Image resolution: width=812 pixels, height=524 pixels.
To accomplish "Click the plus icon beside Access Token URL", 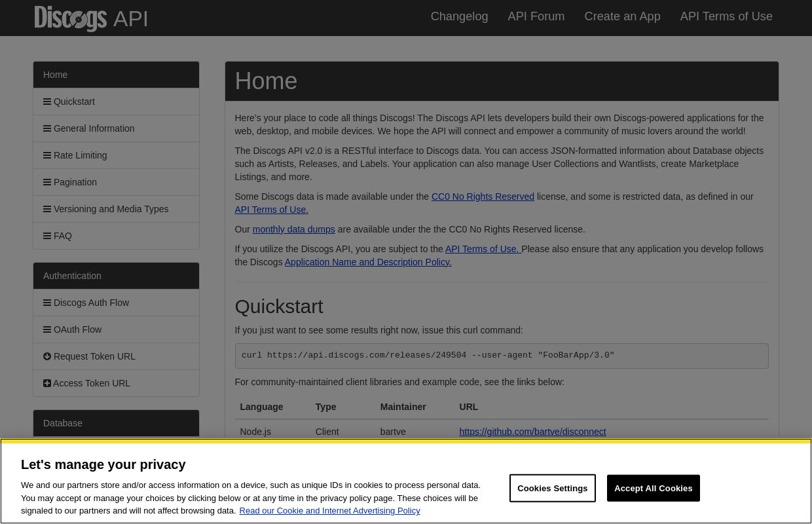I will (x=47, y=383).
